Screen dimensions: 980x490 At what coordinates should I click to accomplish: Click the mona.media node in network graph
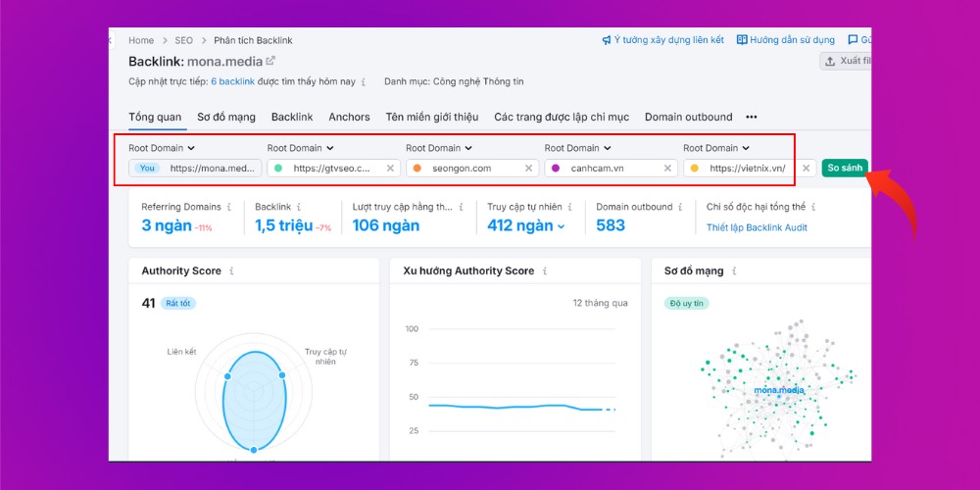click(x=779, y=391)
